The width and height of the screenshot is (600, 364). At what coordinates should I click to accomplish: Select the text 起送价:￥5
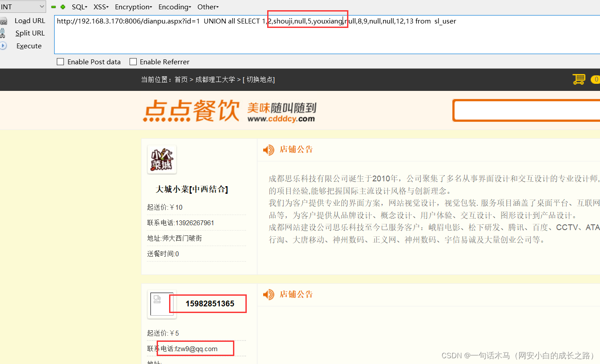(163, 333)
